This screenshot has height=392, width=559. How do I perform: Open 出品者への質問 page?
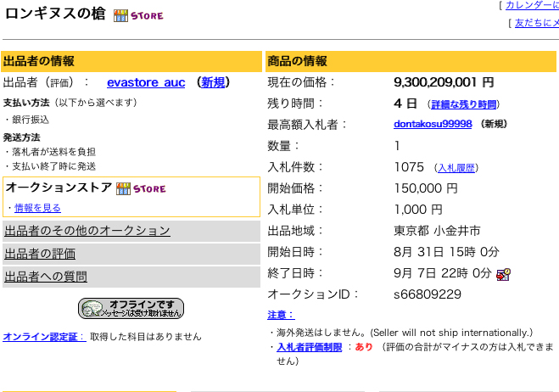click(46, 277)
